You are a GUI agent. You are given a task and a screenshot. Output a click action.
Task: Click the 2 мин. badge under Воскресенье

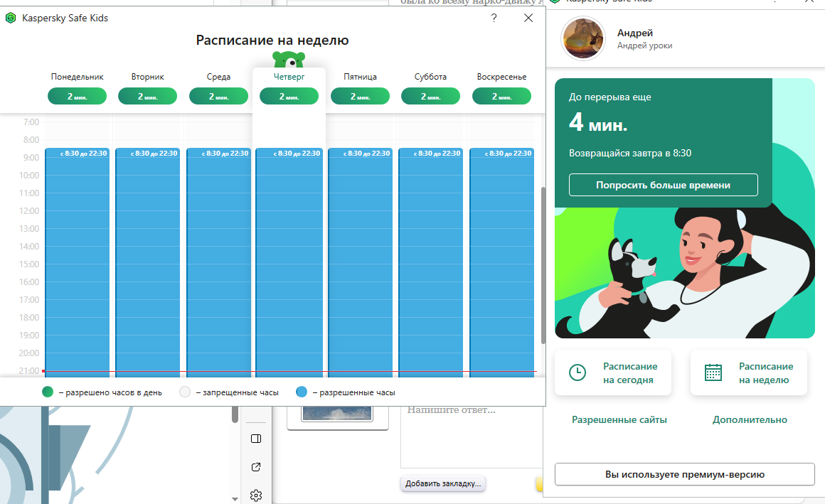coord(501,96)
